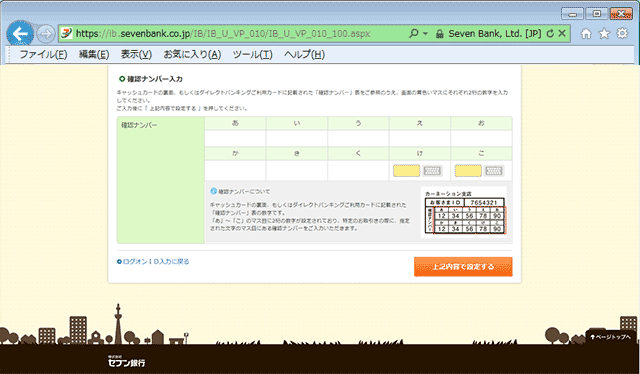Close the browser window

621,14
